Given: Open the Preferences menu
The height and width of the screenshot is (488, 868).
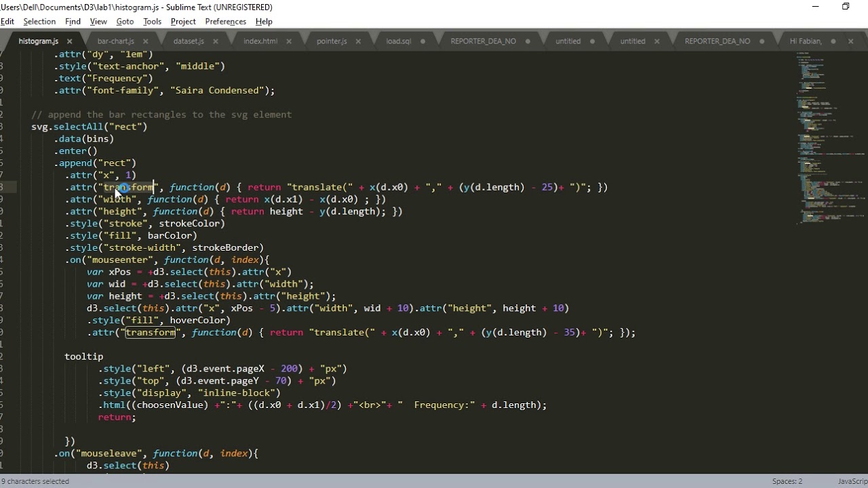Looking at the screenshot, I should click(x=225, y=22).
